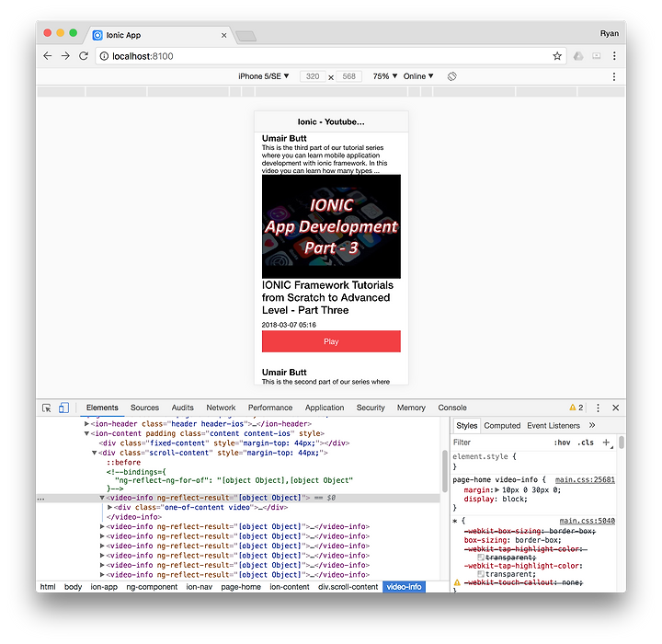Select ion-content in the breadcrumb
The width and height of the screenshot is (662, 644).
290,587
